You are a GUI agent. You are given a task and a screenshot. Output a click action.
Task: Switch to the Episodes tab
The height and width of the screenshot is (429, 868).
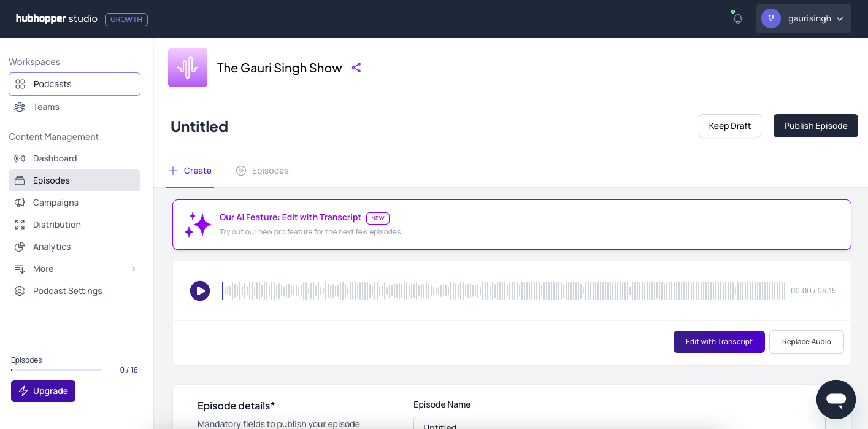263,171
